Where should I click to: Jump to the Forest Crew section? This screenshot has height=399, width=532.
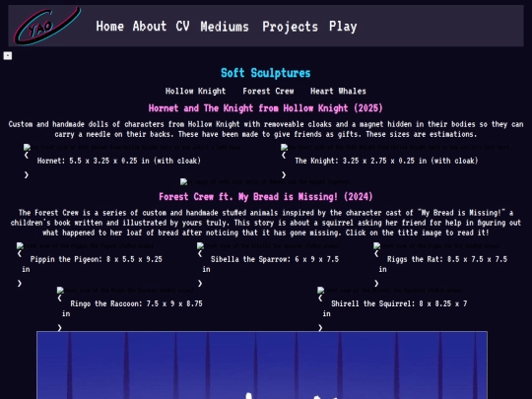point(268,91)
